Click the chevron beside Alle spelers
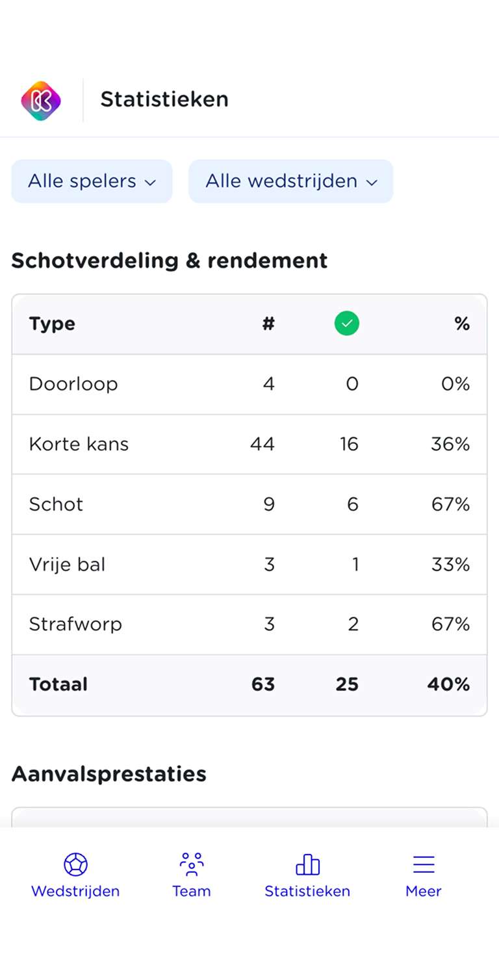 [151, 183]
